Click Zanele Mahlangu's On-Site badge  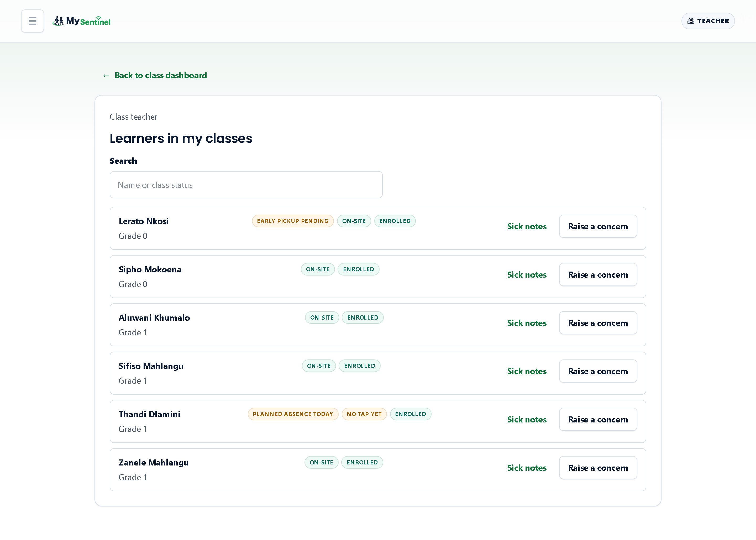(x=321, y=463)
